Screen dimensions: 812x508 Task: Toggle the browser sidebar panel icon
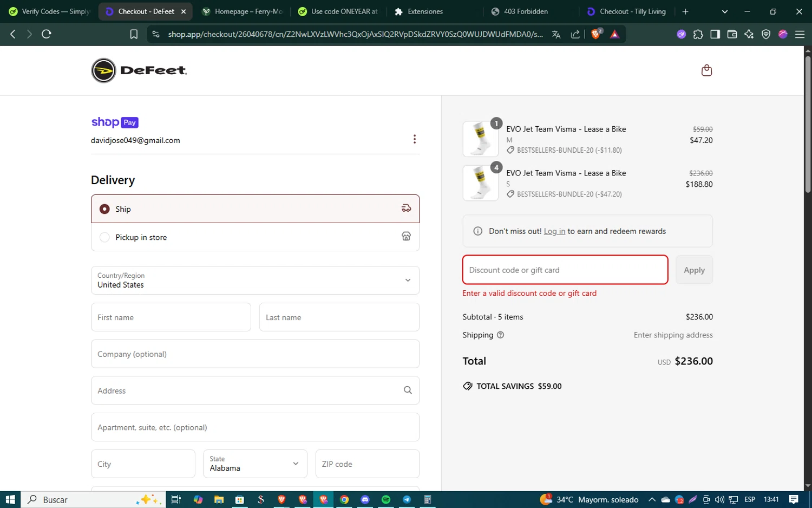pos(715,34)
